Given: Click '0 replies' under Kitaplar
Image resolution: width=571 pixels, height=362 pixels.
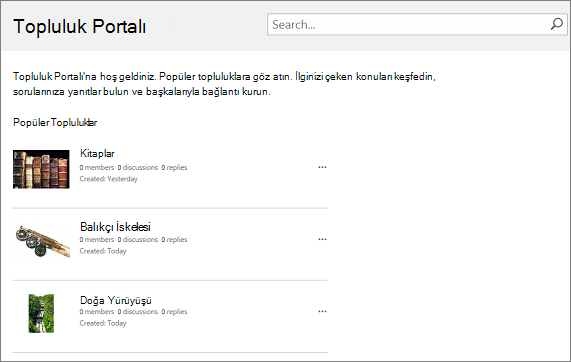Looking at the screenshot, I should [174, 168].
